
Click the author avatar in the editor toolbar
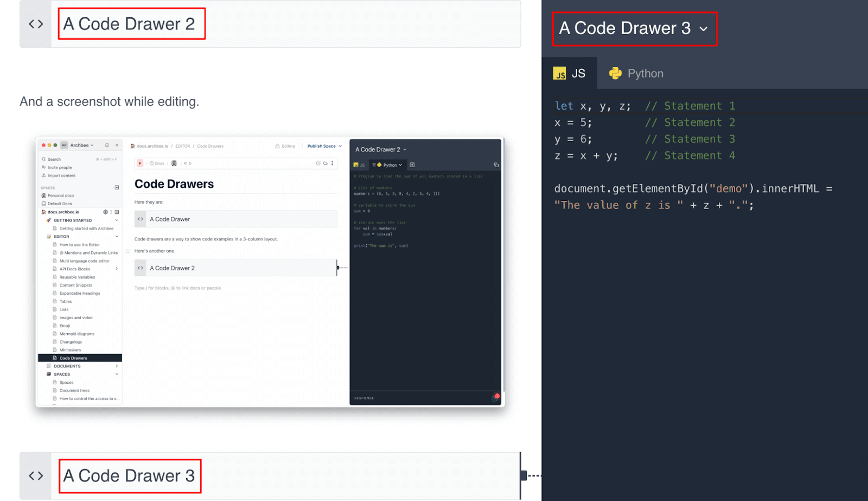175,163
